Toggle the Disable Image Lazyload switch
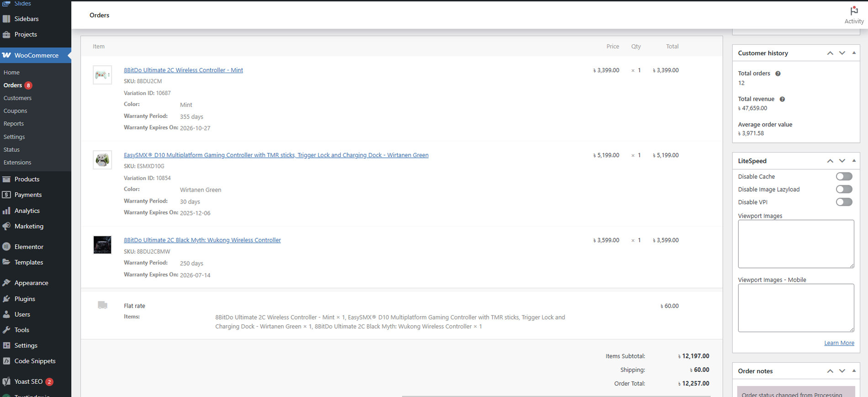Image resolution: width=868 pixels, height=397 pixels. pos(844,189)
